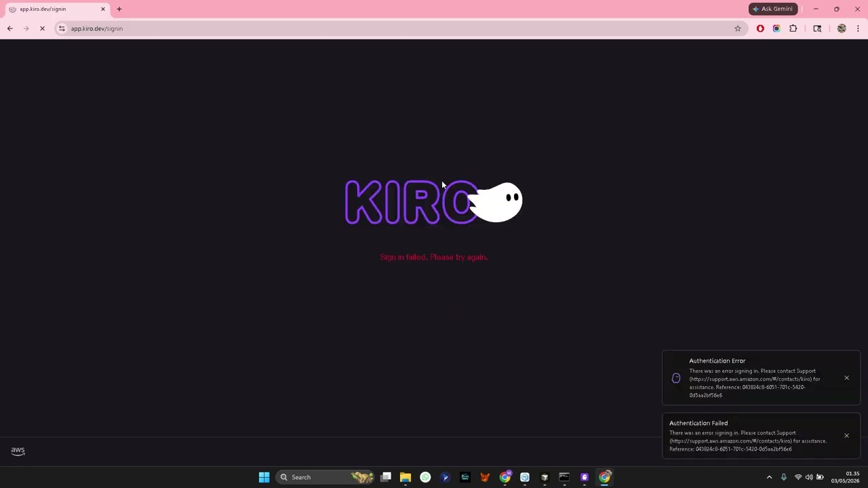868x488 pixels.
Task: Open WhatsApp from the taskbar
Action: [x=425, y=477]
